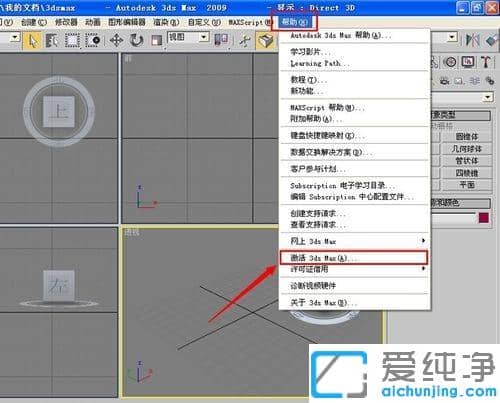500x403 pixels.
Task: Click the 管状体 primitive button
Action: (x=467, y=161)
